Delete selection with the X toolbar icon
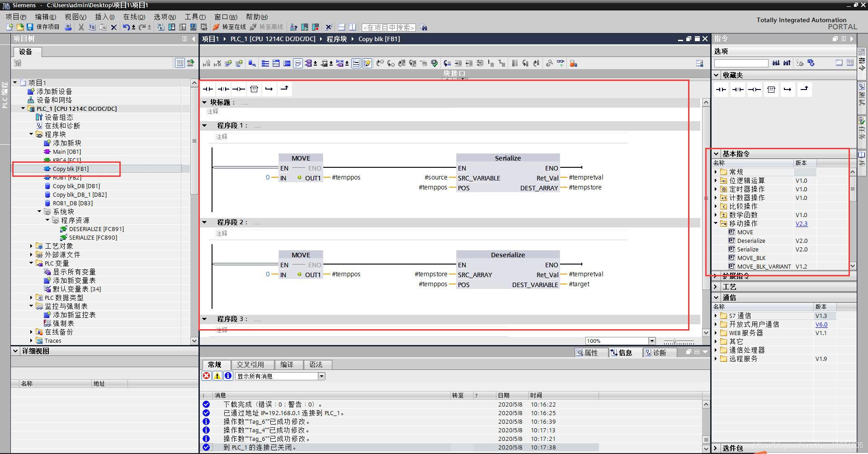The width and height of the screenshot is (868, 454). point(114,27)
